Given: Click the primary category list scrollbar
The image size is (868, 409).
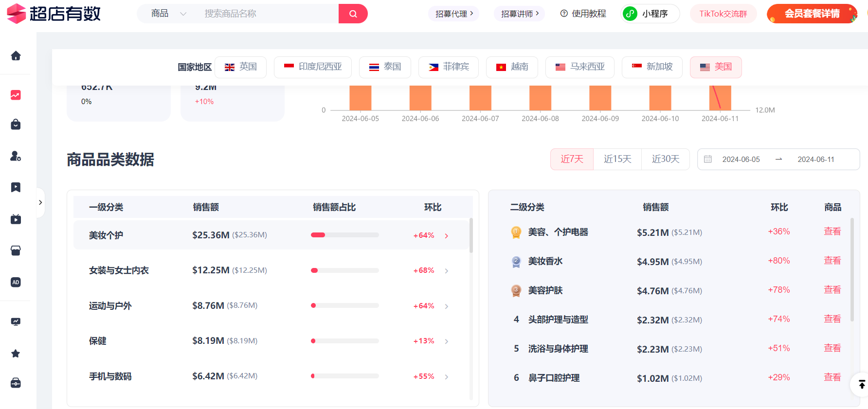Looking at the screenshot, I should click(471, 235).
